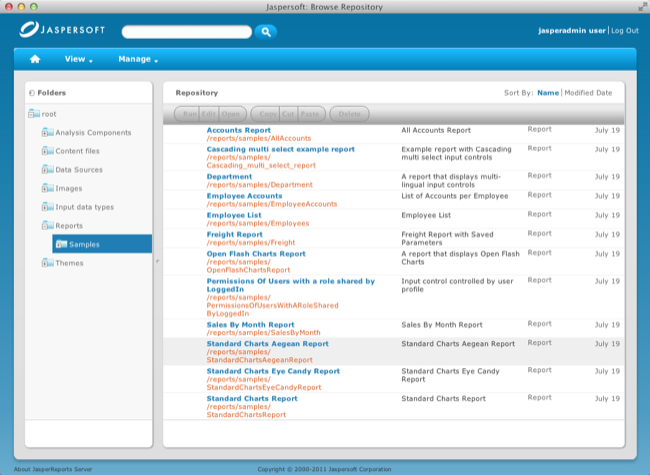Select the Themes folder label

coord(69,263)
